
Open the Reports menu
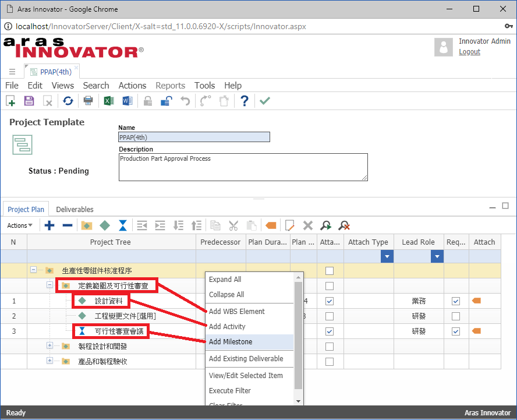pos(170,86)
